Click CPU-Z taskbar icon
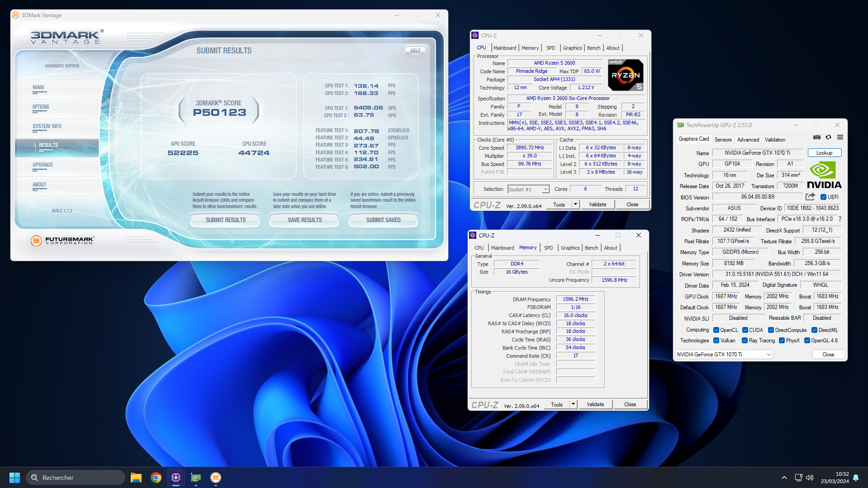Viewport: 868px width, 488px height. click(x=176, y=478)
